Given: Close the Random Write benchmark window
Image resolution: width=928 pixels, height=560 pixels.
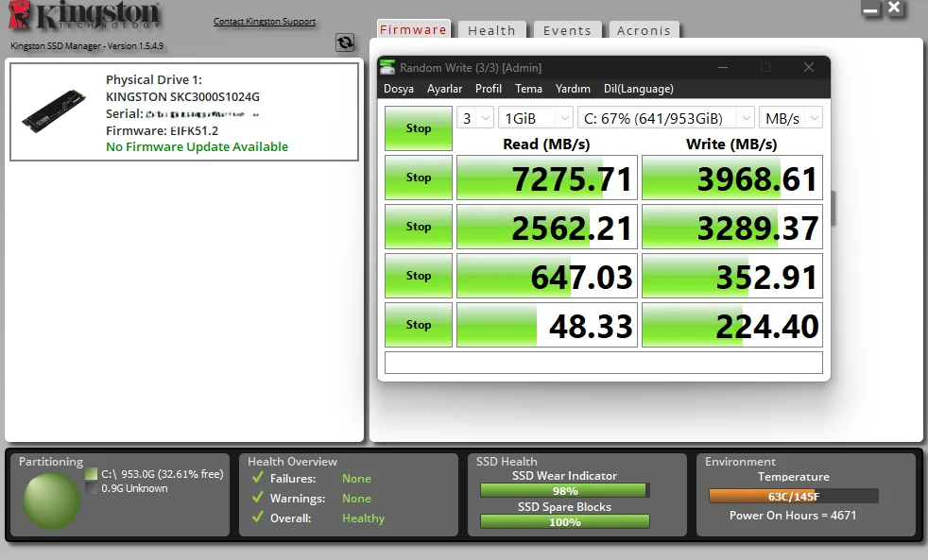Looking at the screenshot, I should click(808, 67).
